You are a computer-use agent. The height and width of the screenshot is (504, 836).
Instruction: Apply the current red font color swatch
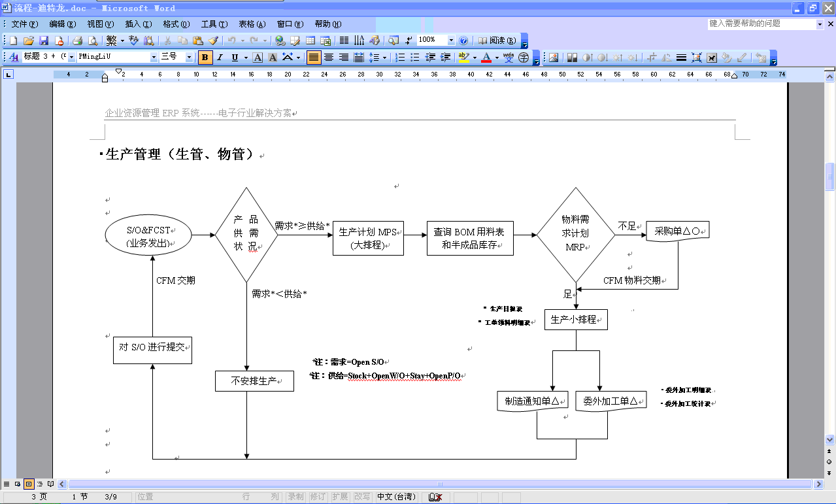[485, 57]
